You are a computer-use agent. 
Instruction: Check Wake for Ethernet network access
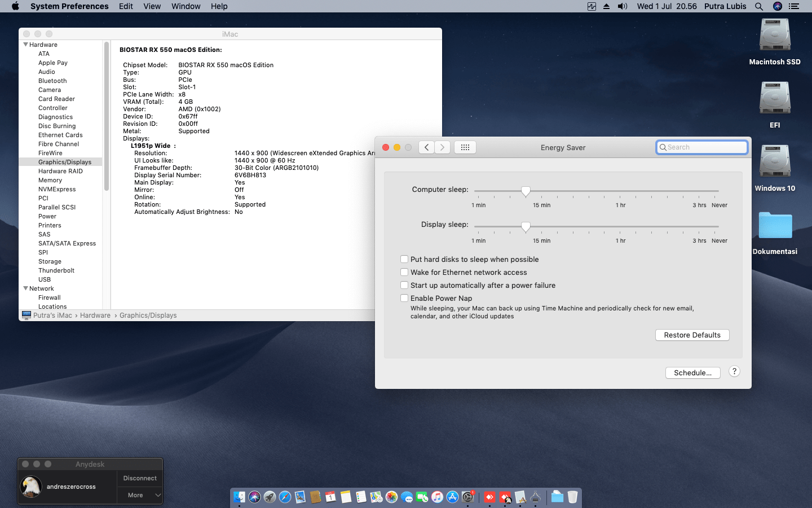click(x=404, y=272)
